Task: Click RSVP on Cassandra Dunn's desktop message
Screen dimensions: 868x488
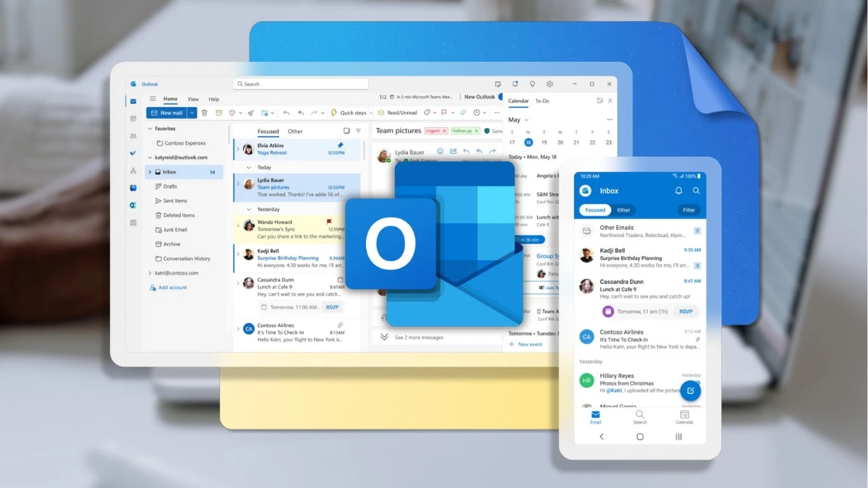Action: coord(332,307)
